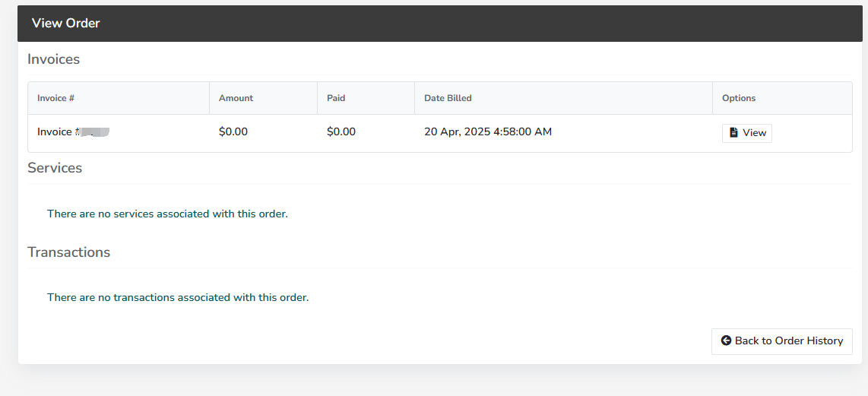Click the View Order panel title
The image size is (868, 396).
click(66, 24)
